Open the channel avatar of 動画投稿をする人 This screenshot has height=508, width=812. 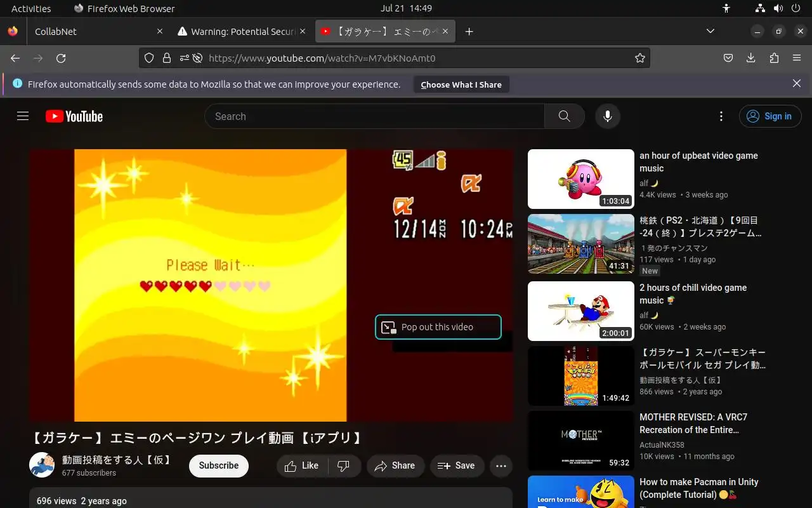(x=42, y=465)
